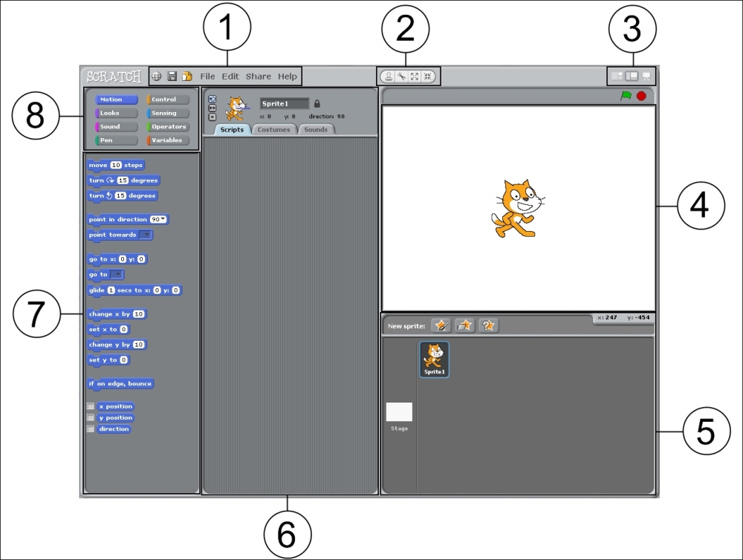
Task: Click the if on edge, bounce block
Action: [120, 384]
